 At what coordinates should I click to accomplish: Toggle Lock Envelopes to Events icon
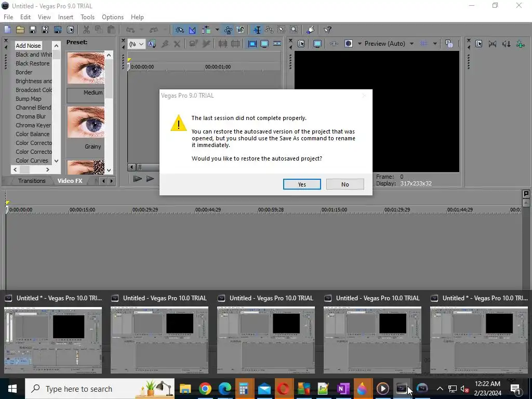coord(228,30)
